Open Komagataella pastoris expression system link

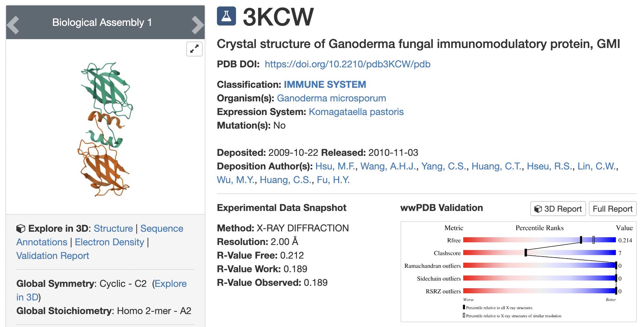coord(356,112)
